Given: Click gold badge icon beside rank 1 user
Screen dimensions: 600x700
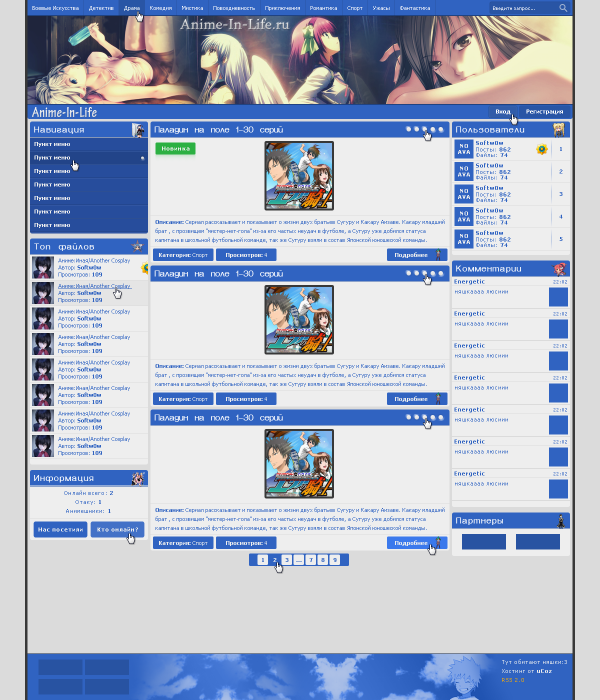Looking at the screenshot, I should (x=542, y=149).
